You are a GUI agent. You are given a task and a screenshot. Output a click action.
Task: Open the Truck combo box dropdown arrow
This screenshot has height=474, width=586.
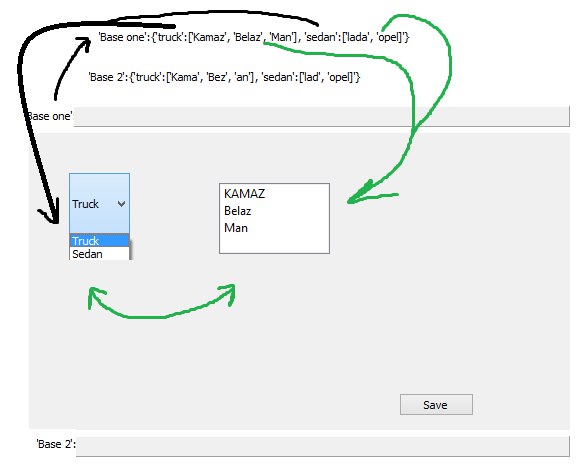pyautogui.click(x=121, y=204)
